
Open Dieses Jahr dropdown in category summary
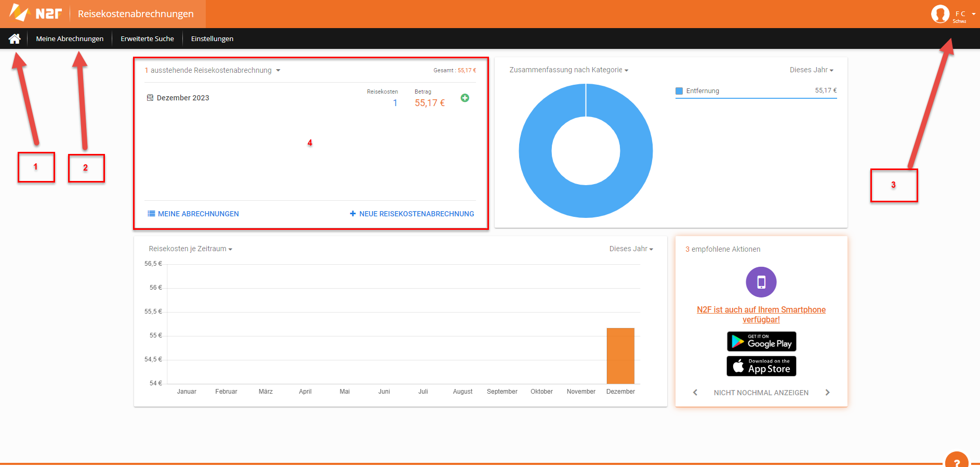pos(811,70)
